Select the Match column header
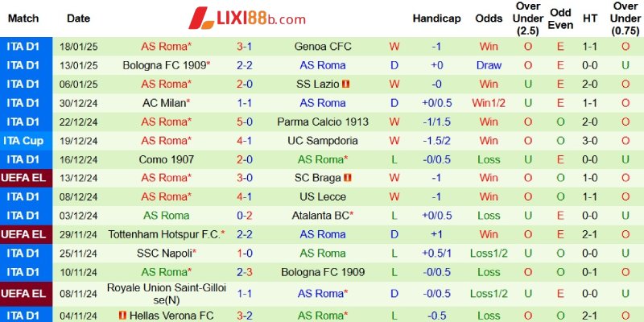Viewport: 644px width, 322px height. [x=23, y=18]
